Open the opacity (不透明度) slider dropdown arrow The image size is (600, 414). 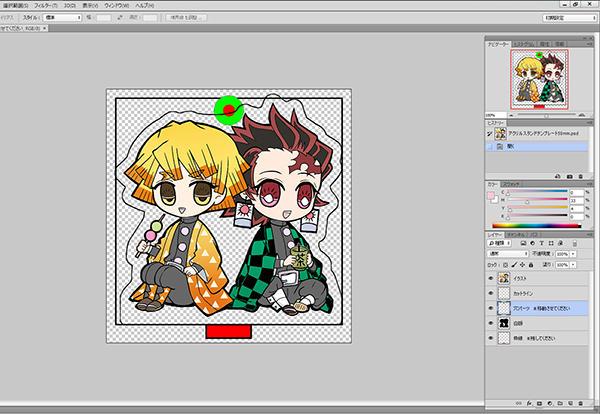573,254
